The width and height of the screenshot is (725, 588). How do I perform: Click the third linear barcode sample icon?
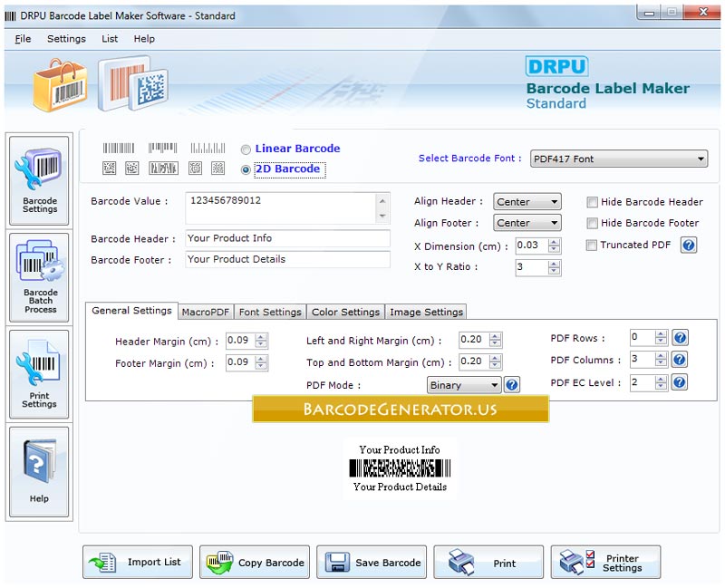[x=208, y=148]
